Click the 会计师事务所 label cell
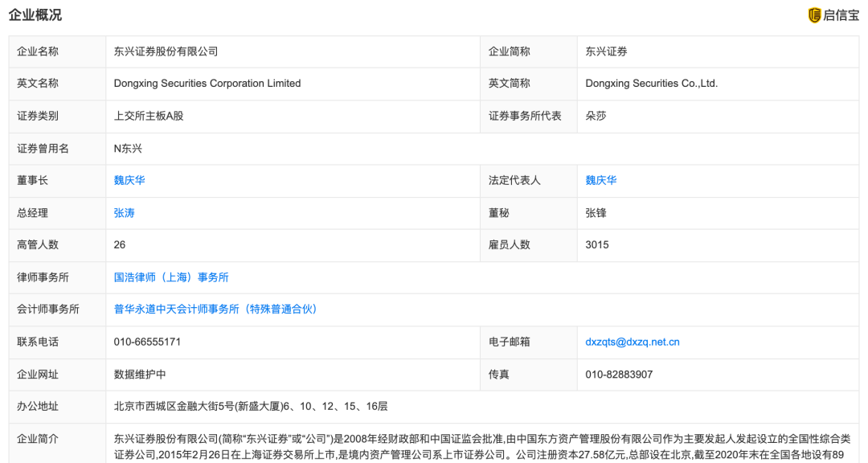The width and height of the screenshot is (868, 463). [57, 309]
